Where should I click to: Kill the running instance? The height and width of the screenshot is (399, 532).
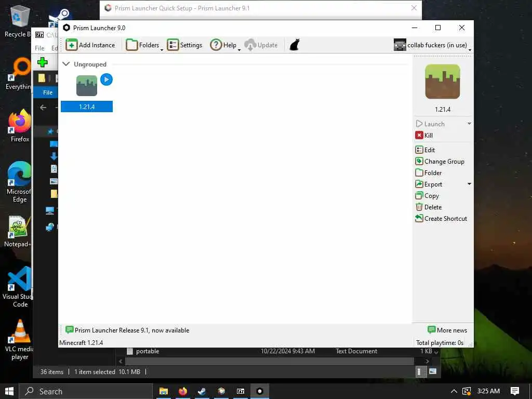coord(424,136)
